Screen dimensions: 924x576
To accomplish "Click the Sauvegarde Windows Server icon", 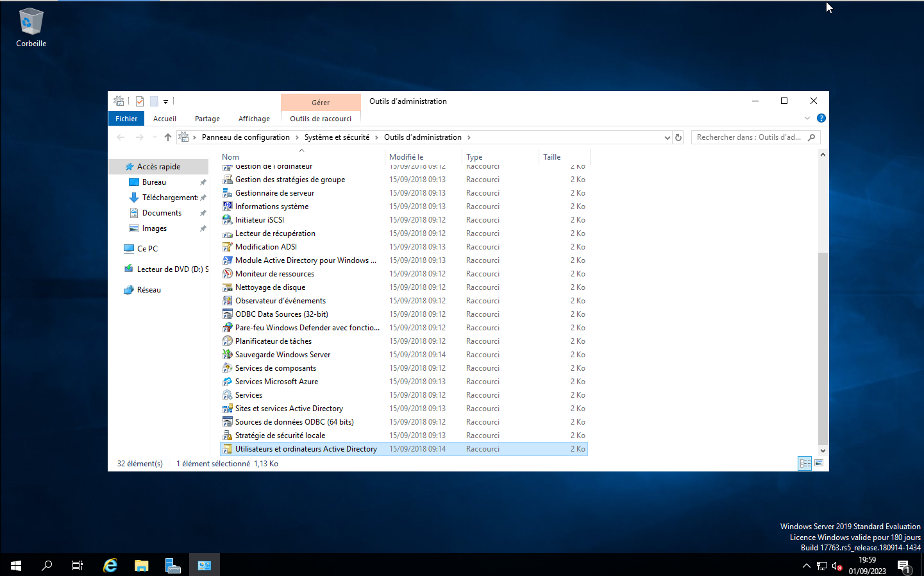I will (x=227, y=355).
